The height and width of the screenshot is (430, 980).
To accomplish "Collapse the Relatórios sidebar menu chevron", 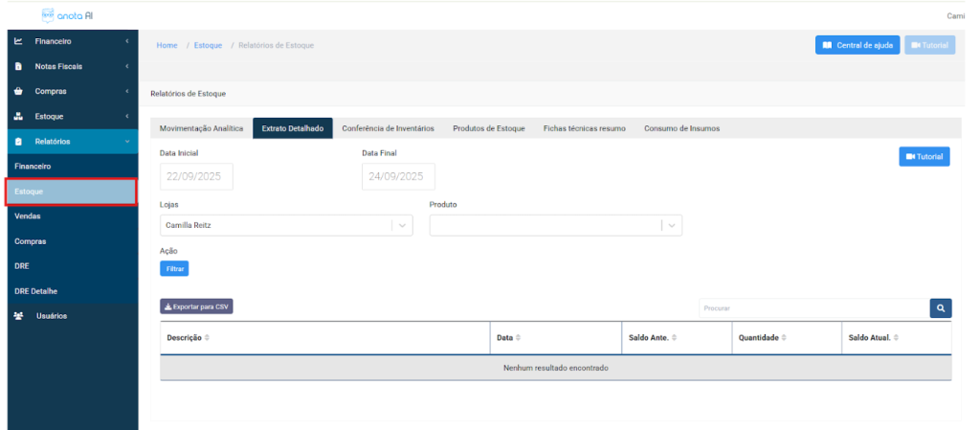I will click(127, 142).
